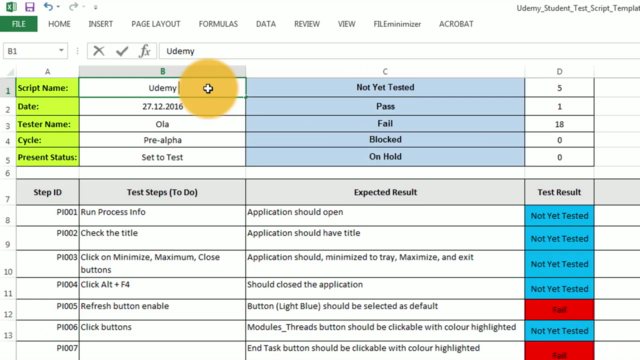Select the On Hold summary cell
This screenshot has width=640, height=360.
click(x=385, y=157)
